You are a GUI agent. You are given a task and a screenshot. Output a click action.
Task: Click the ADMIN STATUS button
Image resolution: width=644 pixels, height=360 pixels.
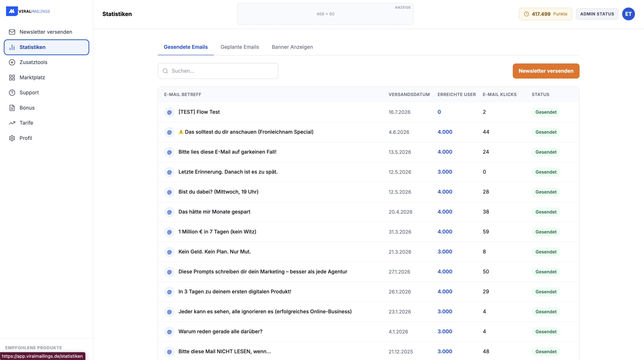597,14
